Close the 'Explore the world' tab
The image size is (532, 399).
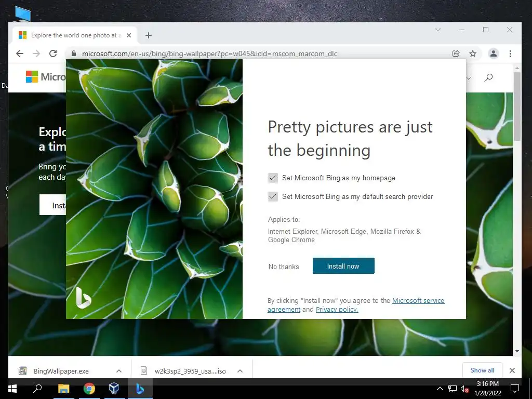[129, 35]
